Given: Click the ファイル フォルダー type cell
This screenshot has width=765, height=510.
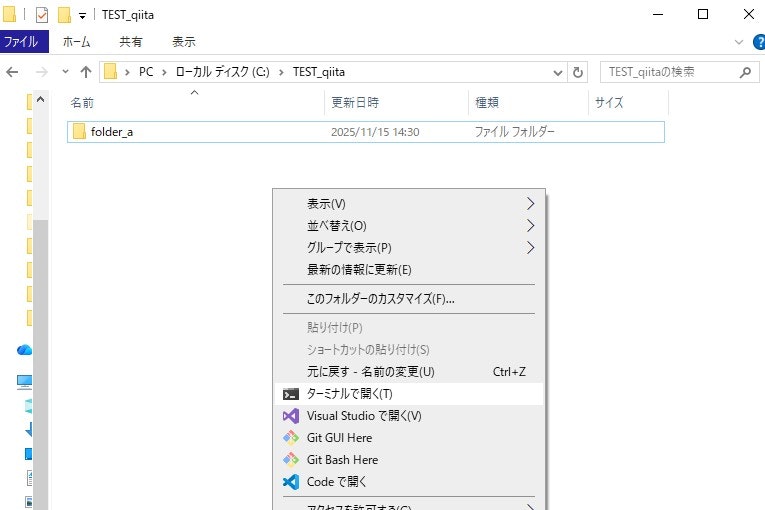Looking at the screenshot, I should (514, 132).
